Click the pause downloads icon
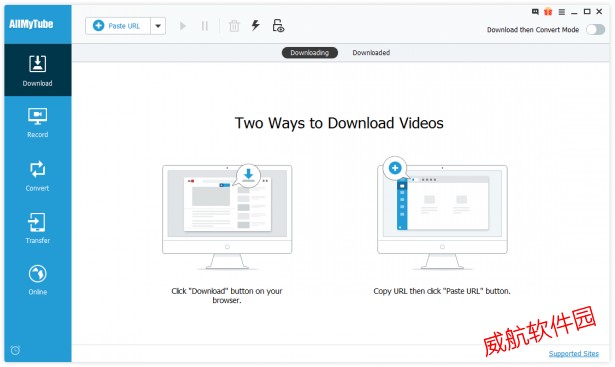 [205, 26]
